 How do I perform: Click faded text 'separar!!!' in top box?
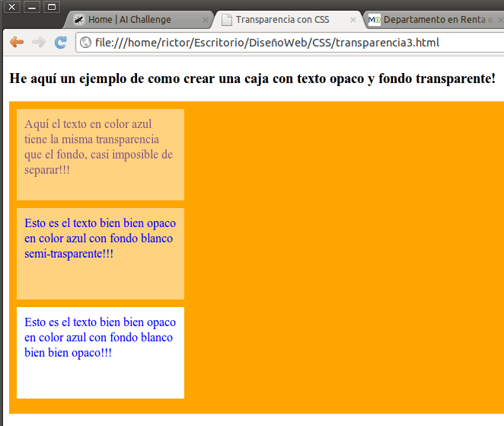[x=47, y=170]
